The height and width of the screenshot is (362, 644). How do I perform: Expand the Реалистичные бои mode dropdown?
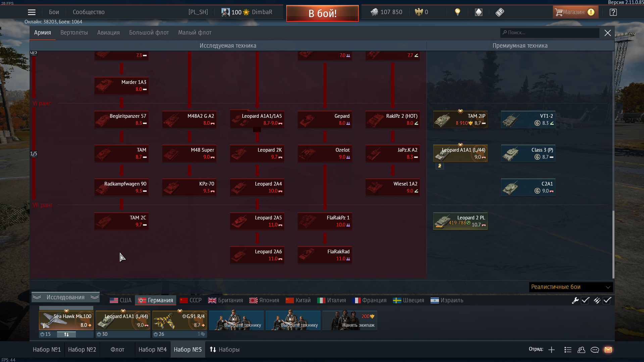571,287
